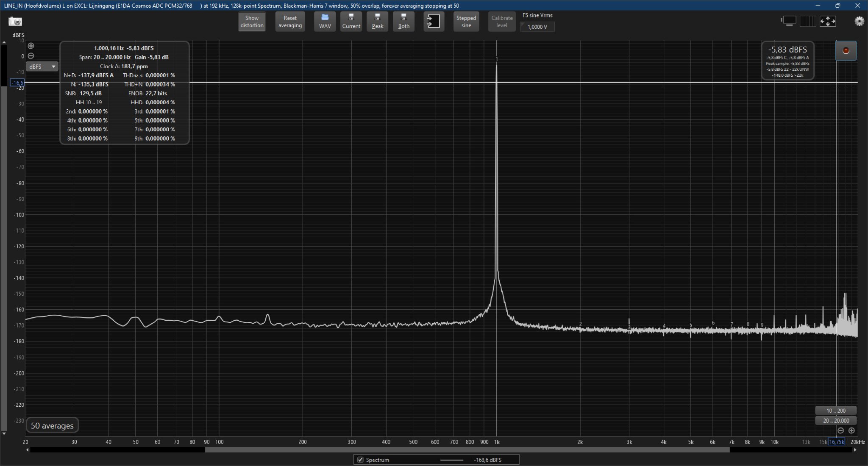Open a WAV file with the WAV button
Image resolution: width=868 pixels, height=466 pixels.
click(x=325, y=22)
